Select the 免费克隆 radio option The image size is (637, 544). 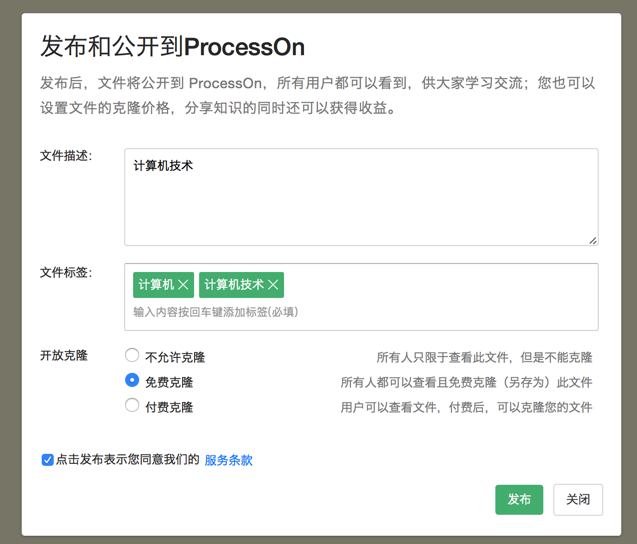point(132,381)
